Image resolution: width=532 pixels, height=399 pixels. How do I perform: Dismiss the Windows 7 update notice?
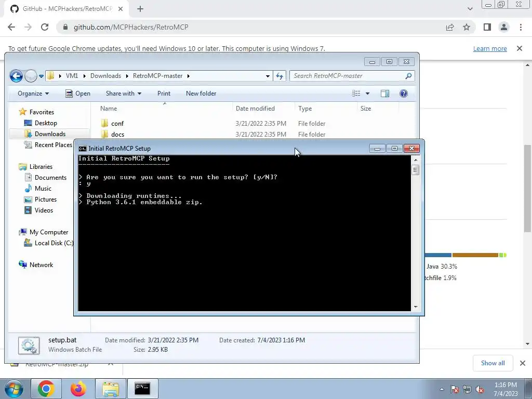point(520,48)
